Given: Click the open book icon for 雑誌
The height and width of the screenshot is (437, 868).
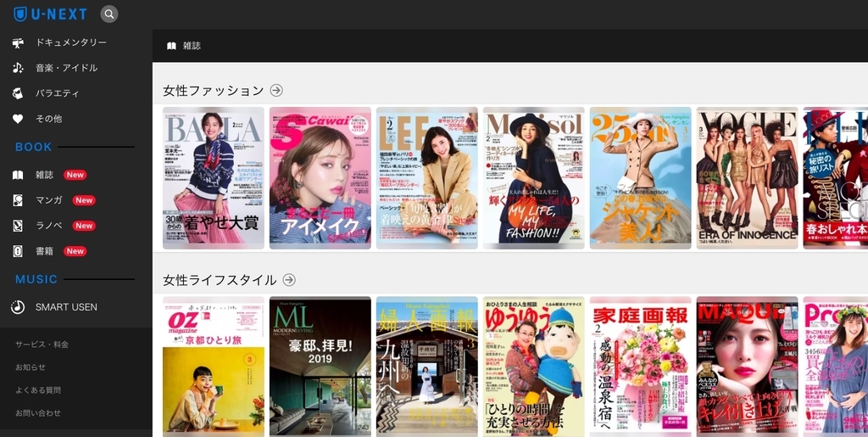Looking at the screenshot, I should [x=19, y=175].
